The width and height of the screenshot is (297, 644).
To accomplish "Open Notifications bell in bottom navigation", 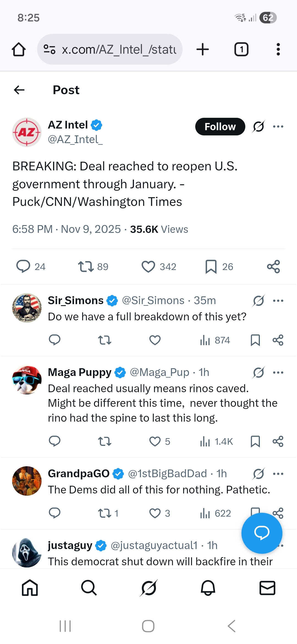I will point(208,588).
